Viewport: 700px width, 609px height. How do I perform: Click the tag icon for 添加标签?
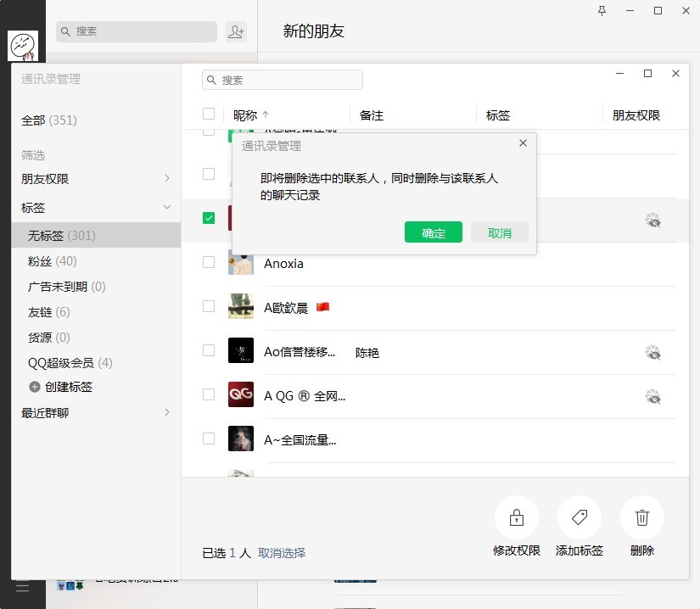coord(579,517)
